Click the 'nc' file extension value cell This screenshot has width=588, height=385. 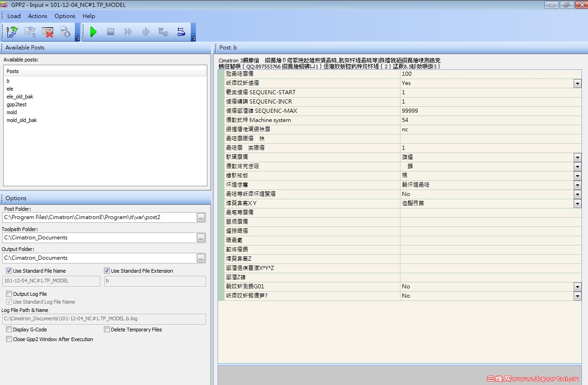pos(491,129)
